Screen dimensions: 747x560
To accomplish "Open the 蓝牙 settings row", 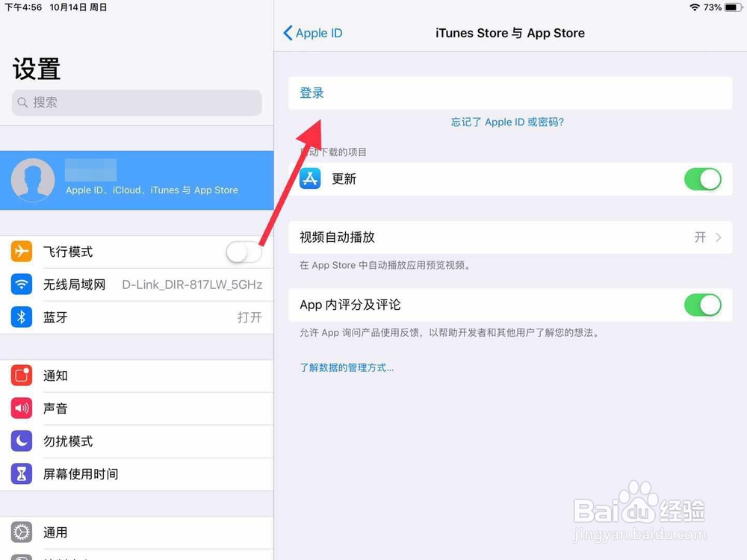I will (137, 317).
